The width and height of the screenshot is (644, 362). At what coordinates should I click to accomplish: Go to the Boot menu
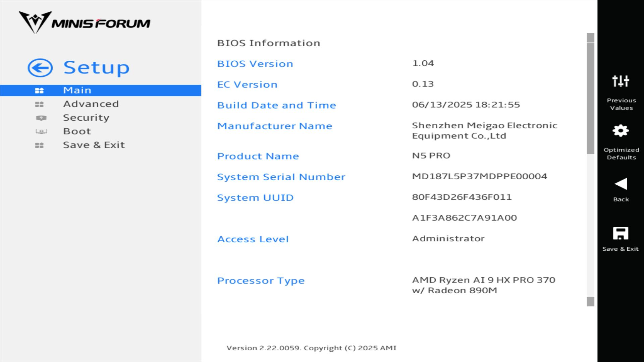coord(77,131)
